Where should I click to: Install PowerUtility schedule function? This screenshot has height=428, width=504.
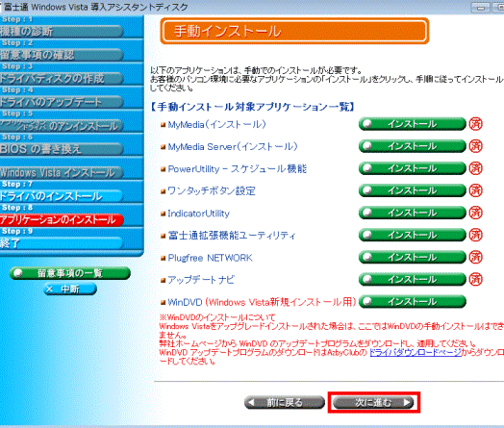412,168
